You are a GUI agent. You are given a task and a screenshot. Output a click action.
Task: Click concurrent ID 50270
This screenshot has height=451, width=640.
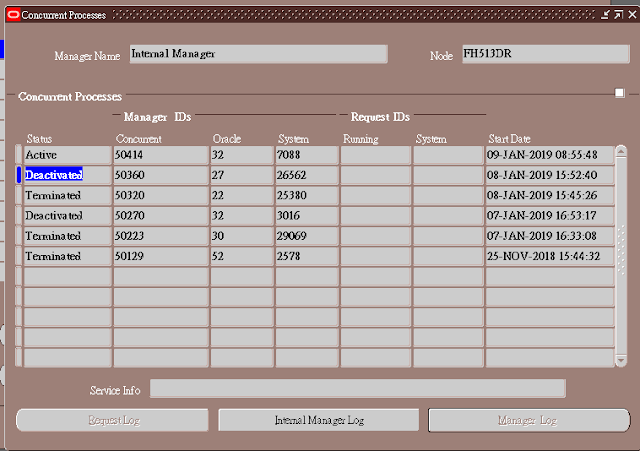(161, 216)
